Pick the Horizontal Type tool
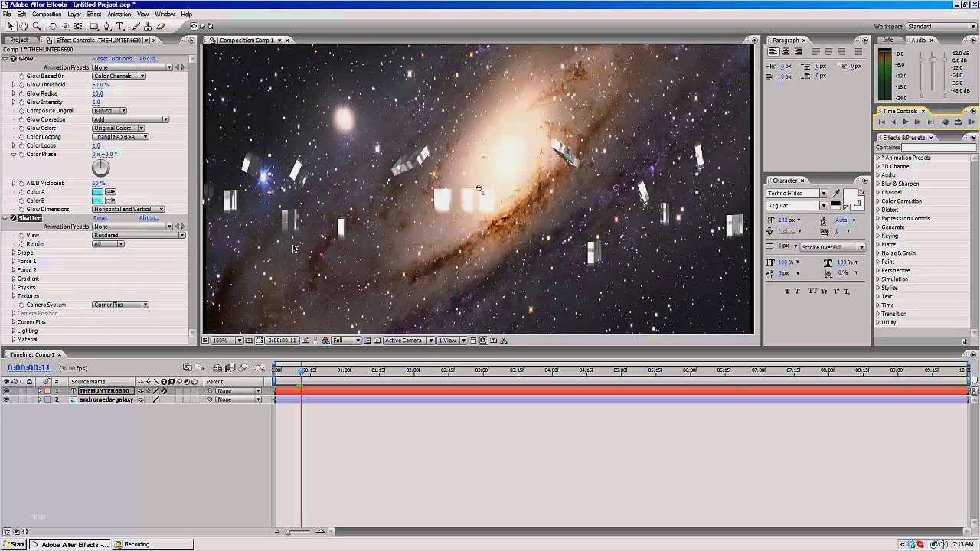The image size is (980, 551). click(119, 26)
